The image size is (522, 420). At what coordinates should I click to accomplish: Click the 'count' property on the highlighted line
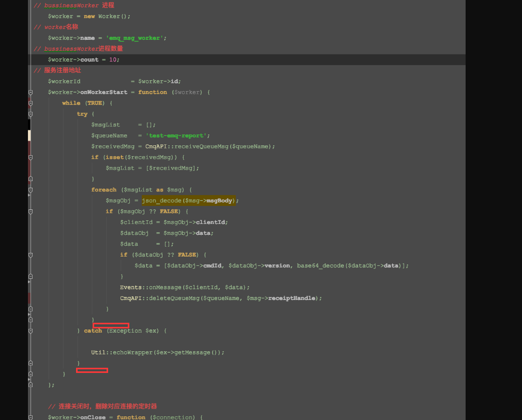[89, 59]
